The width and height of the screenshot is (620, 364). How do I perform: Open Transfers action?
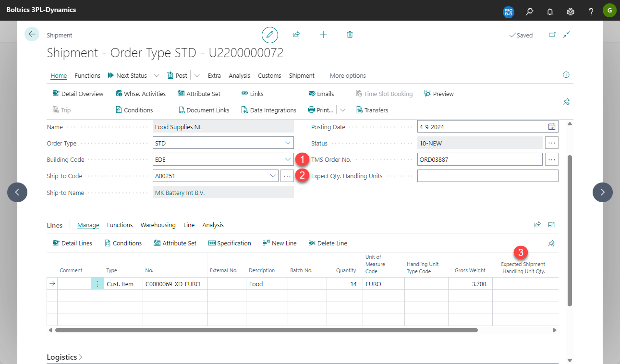pyautogui.click(x=372, y=110)
